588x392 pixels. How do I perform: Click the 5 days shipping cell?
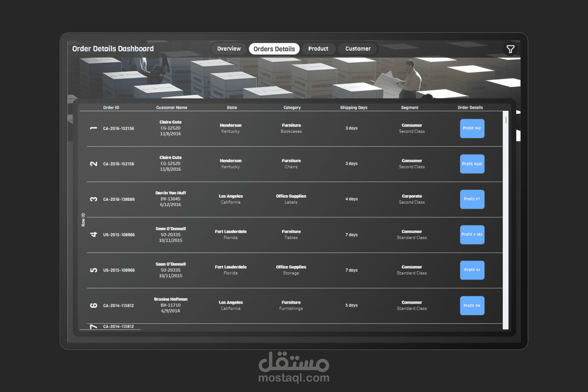[x=351, y=305]
